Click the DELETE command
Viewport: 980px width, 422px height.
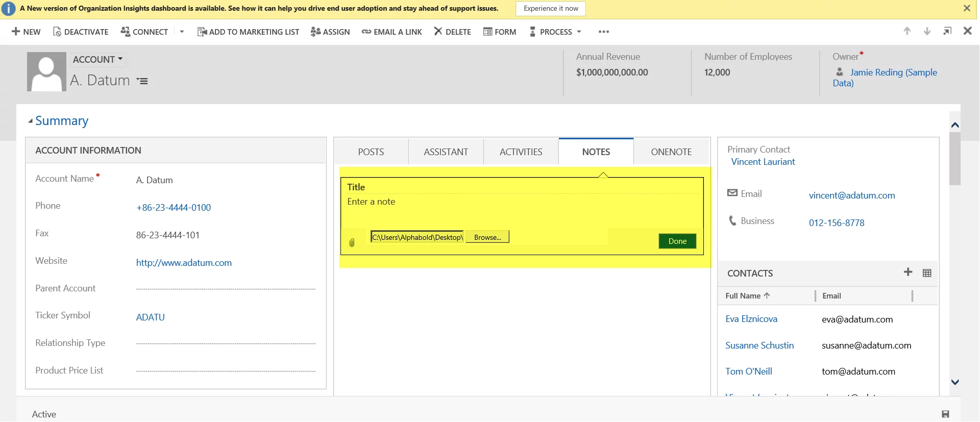click(453, 32)
